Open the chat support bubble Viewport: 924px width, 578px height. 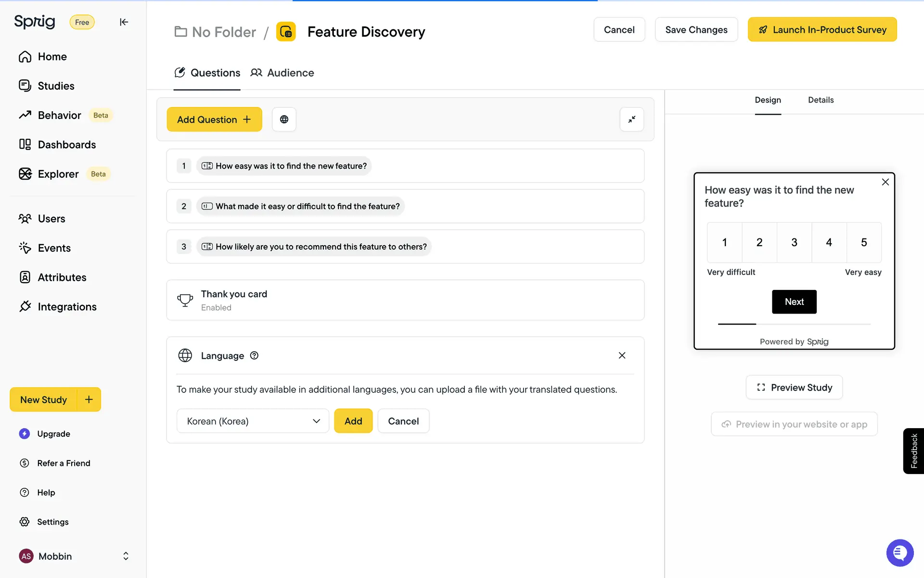[x=899, y=553]
